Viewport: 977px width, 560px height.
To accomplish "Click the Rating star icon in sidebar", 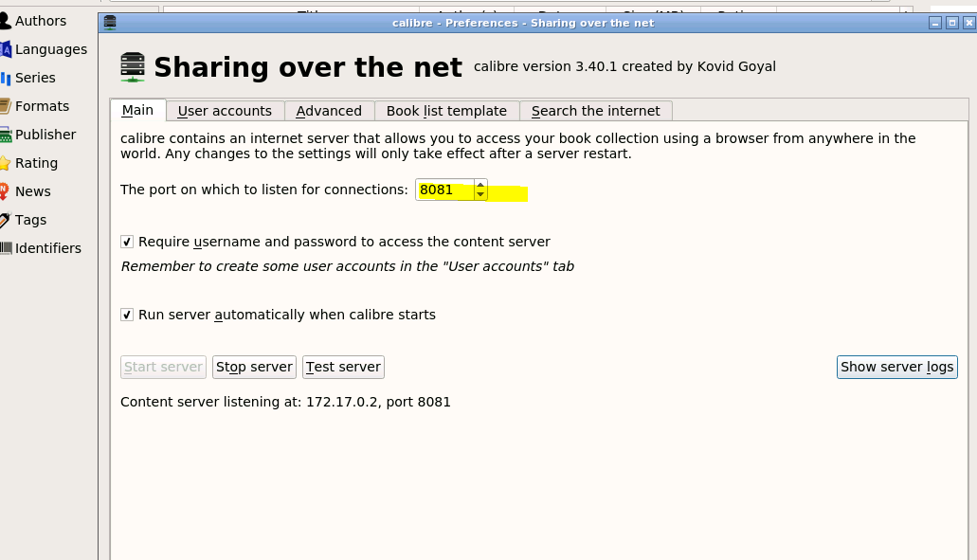I will pos(5,163).
